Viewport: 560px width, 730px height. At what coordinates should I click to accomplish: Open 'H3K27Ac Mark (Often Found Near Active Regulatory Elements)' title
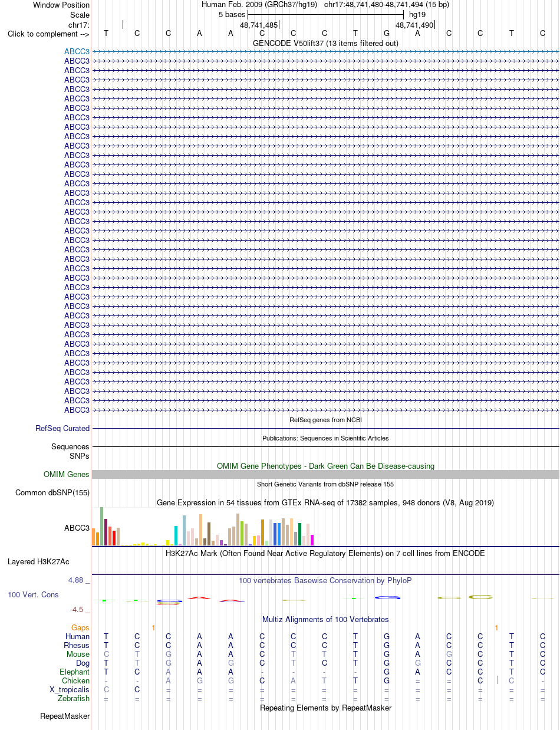pos(325,554)
